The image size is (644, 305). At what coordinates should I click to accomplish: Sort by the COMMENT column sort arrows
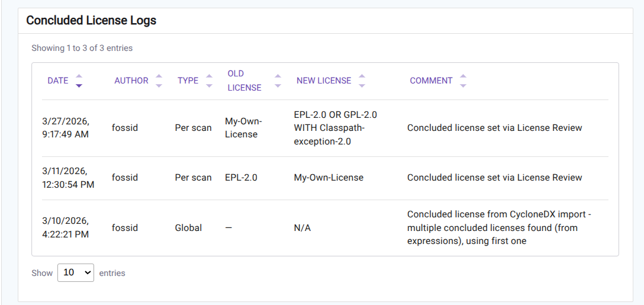(x=463, y=81)
